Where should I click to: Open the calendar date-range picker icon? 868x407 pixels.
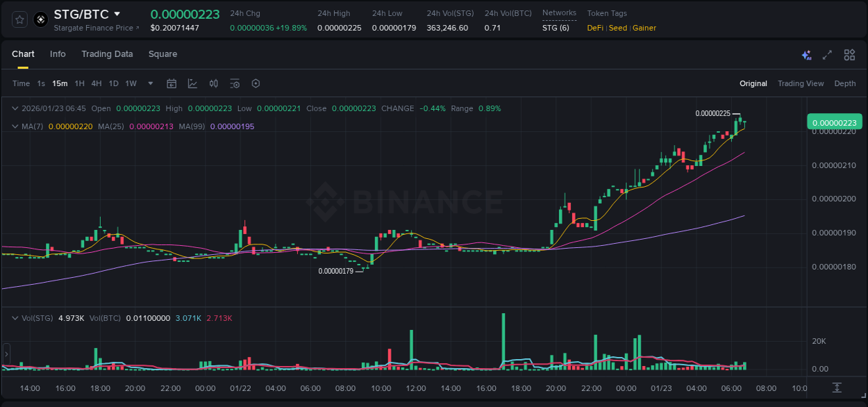(x=172, y=83)
